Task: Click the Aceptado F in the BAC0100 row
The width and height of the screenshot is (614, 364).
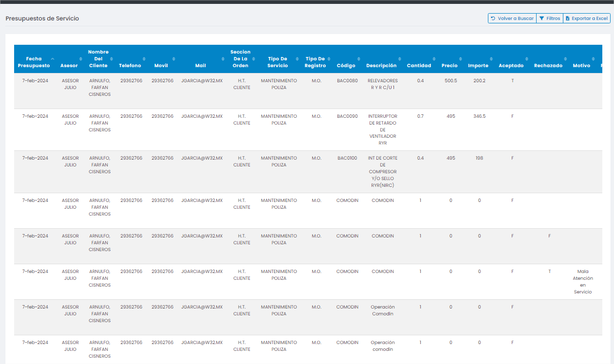Action: (512, 158)
